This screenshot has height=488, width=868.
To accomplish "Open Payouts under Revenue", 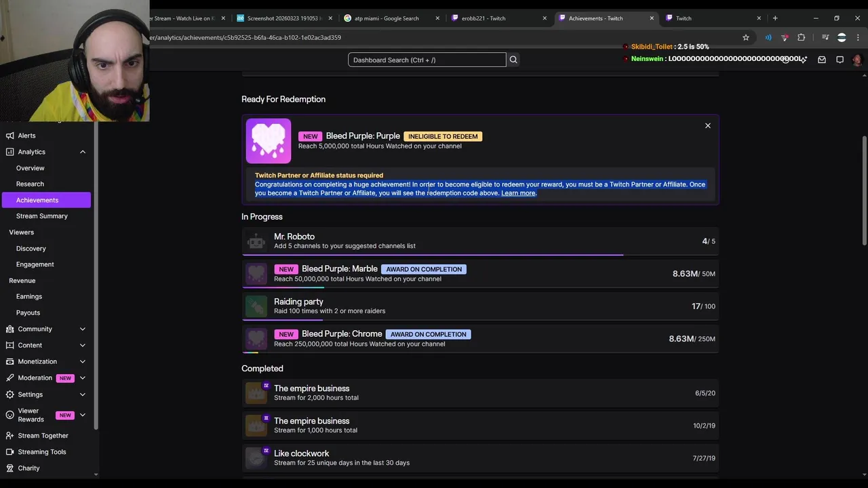I will point(28,312).
